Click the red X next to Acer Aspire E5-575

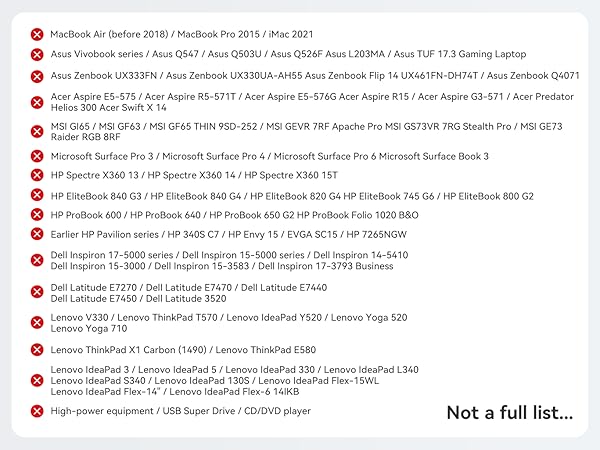coord(37,102)
